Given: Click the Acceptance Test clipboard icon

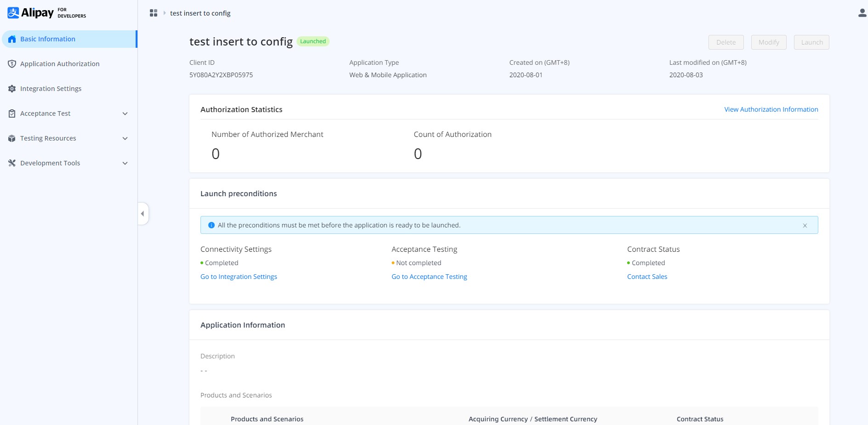Looking at the screenshot, I should coord(12,113).
